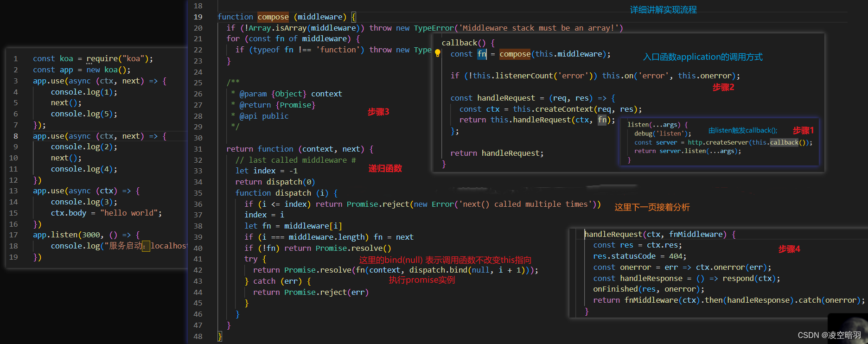The image size is (868, 344).
Task: Click "return function (context, next) {" line
Action: coord(300,149)
